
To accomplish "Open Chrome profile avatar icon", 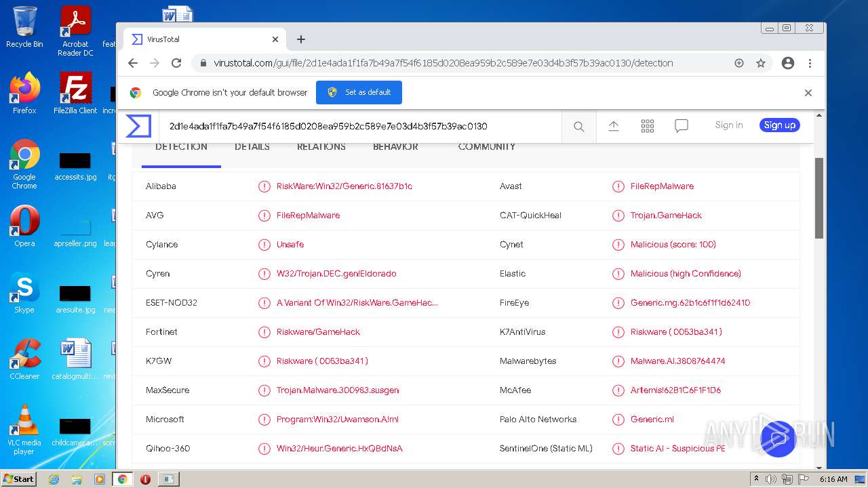I will coord(787,63).
